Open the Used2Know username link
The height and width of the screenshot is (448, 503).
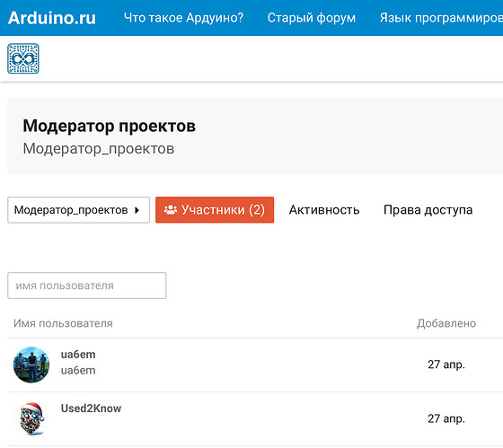(91, 408)
